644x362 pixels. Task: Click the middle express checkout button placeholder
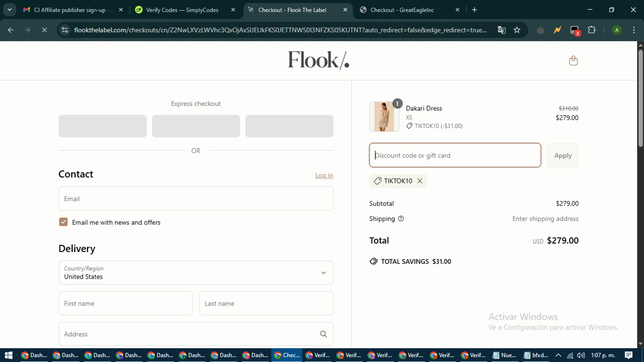coord(196,126)
